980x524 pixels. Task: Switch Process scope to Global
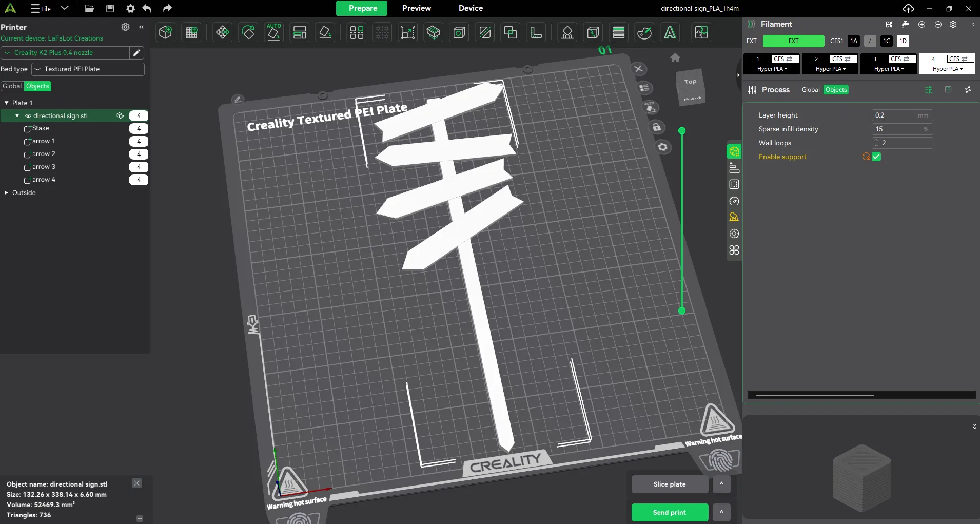click(x=810, y=90)
